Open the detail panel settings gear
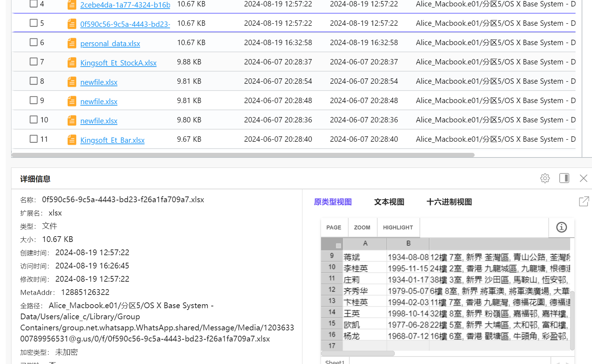Viewport: 592px width, 364px height. pyautogui.click(x=545, y=178)
